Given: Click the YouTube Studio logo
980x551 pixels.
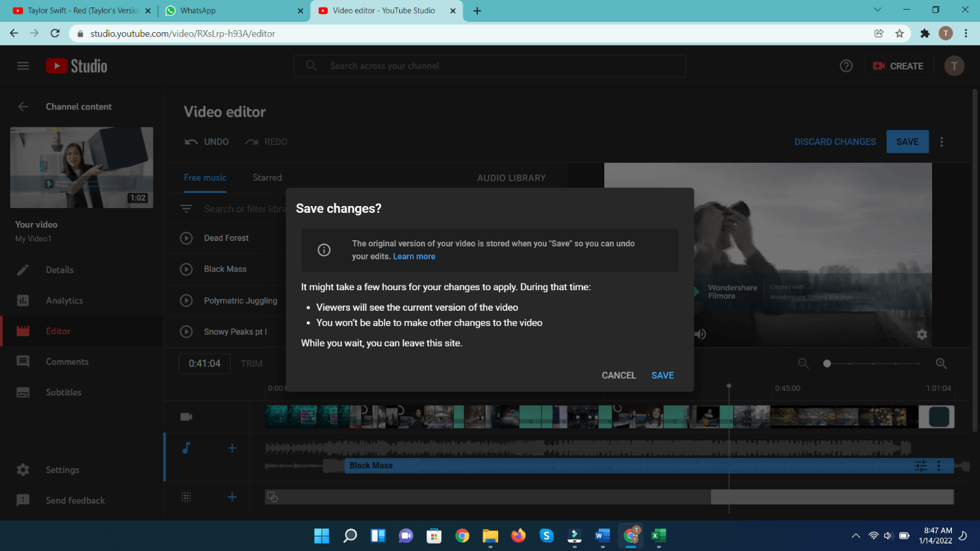Looking at the screenshot, I should click(77, 66).
